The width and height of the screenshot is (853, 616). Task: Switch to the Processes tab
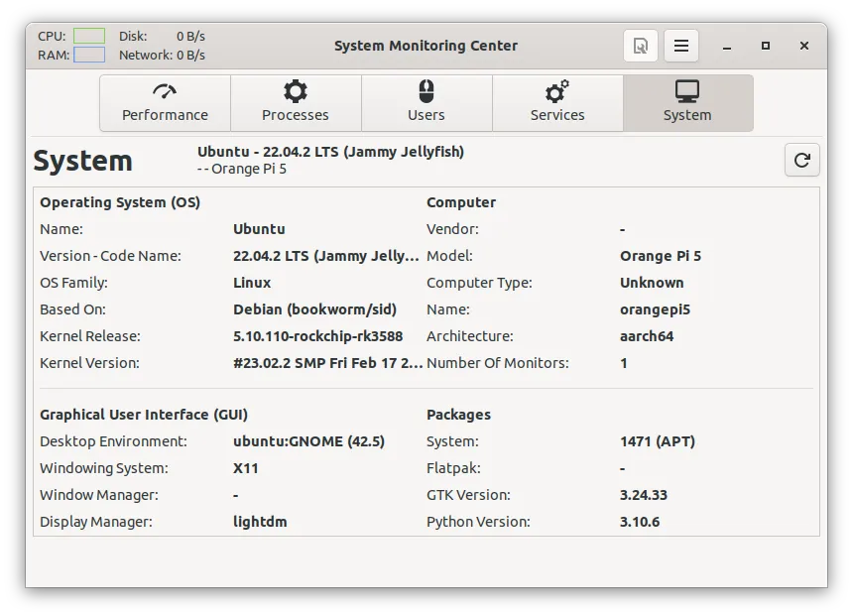click(296, 103)
